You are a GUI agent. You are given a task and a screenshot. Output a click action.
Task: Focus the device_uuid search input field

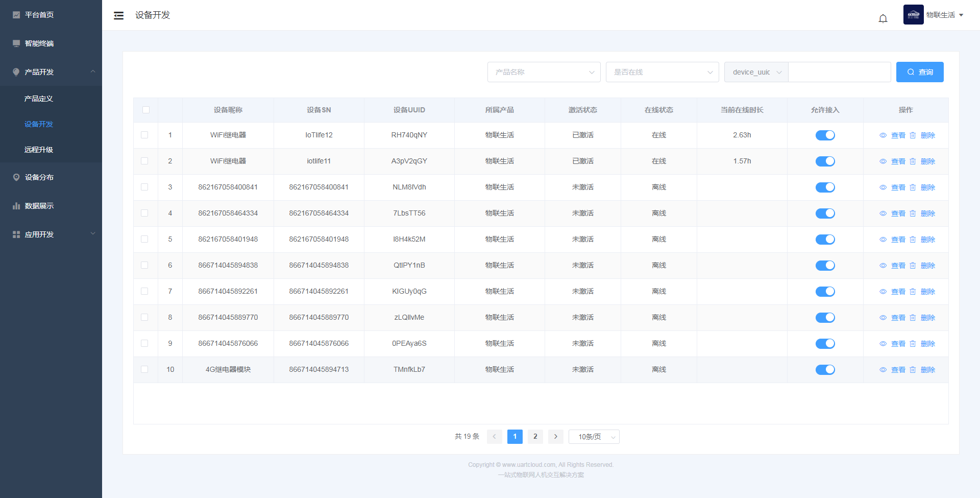tap(840, 72)
